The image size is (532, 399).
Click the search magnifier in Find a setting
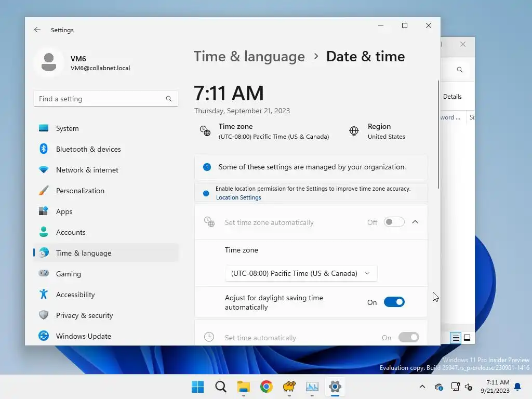point(169,99)
